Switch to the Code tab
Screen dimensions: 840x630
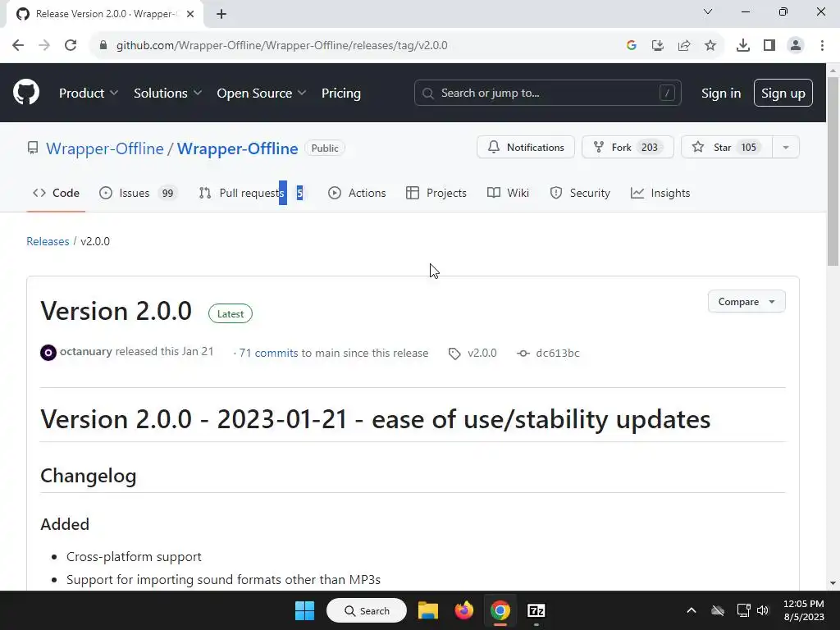[57, 193]
